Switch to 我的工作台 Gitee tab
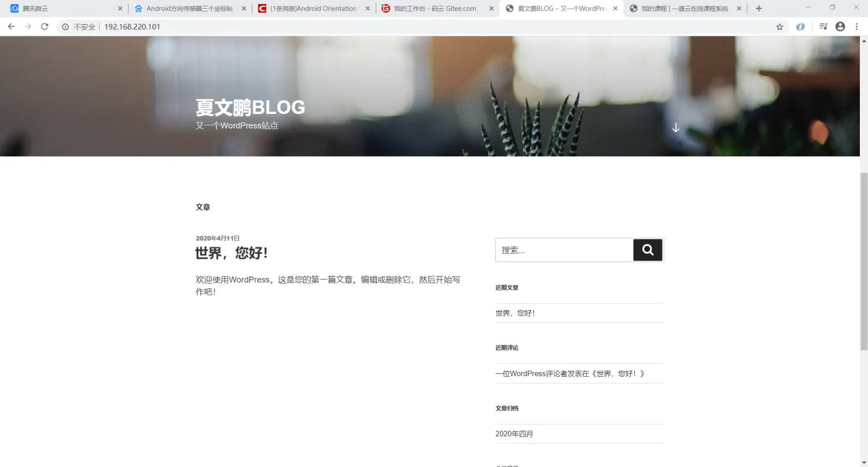This screenshot has width=868, height=467. pos(437,9)
